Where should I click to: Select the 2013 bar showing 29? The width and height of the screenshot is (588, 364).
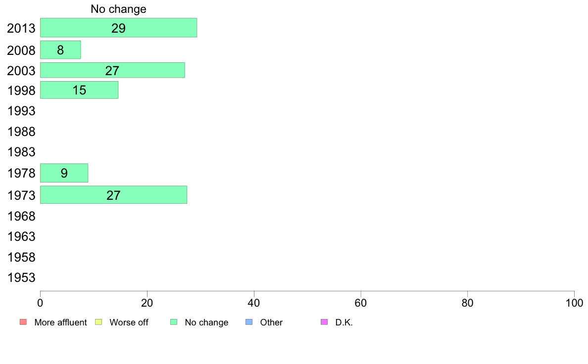(118, 28)
